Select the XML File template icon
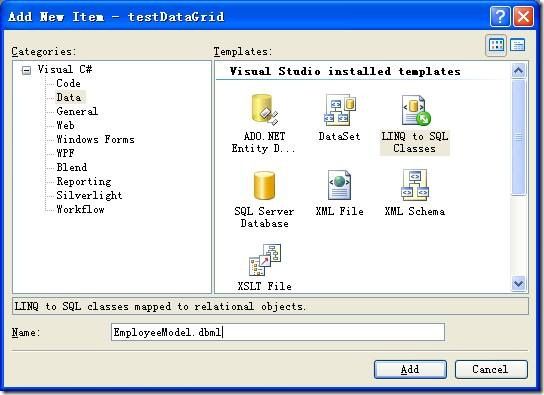This screenshot has height=395, width=544. pyautogui.click(x=339, y=185)
